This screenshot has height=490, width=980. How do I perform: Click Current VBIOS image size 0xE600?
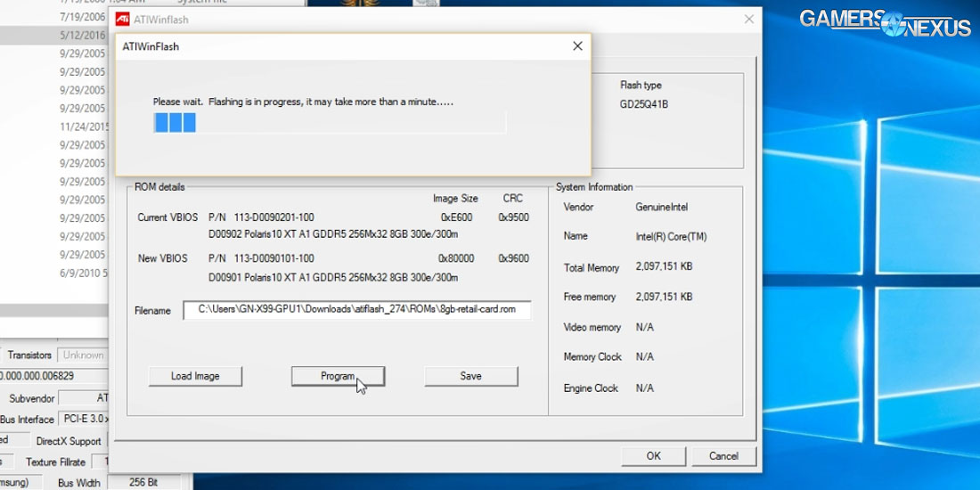pos(457,217)
